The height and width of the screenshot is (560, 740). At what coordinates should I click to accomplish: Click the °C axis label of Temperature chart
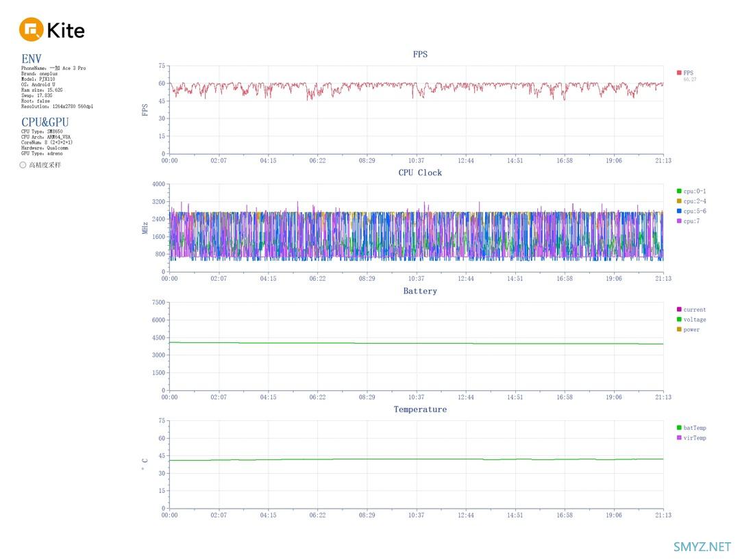click(145, 464)
